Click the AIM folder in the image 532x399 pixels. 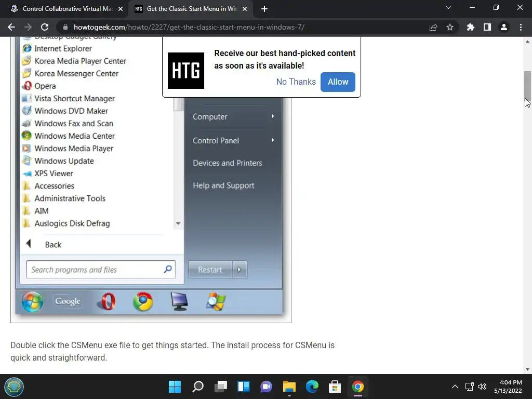pyautogui.click(x=35, y=211)
